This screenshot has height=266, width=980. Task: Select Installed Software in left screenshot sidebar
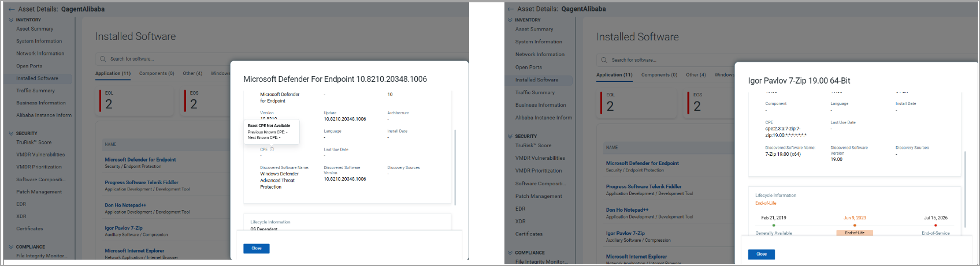tap(37, 78)
